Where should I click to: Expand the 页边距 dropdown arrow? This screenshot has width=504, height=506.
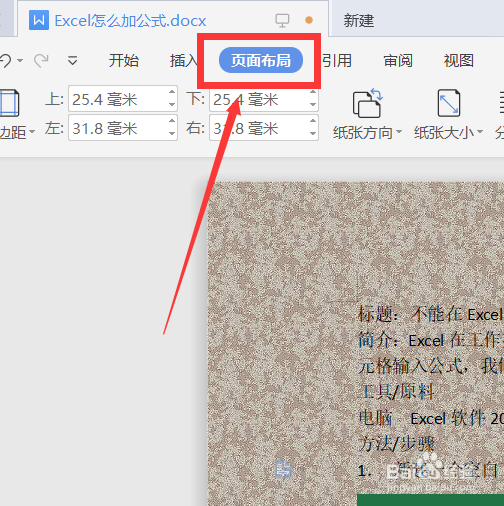pyautogui.click(x=32, y=132)
